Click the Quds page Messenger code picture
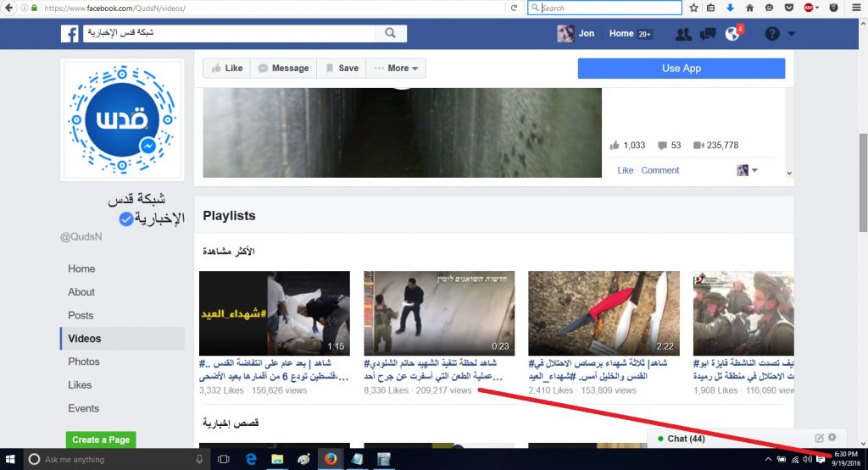 click(x=122, y=119)
